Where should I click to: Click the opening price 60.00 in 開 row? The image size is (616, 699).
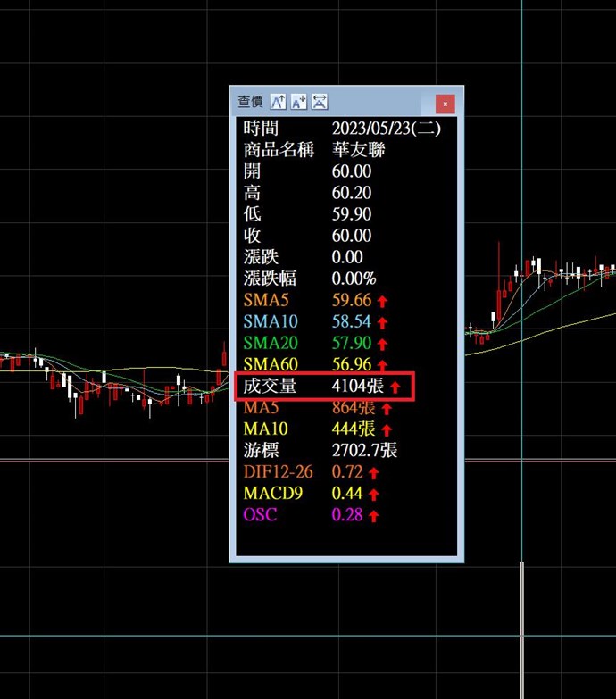(x=351, y=171)
